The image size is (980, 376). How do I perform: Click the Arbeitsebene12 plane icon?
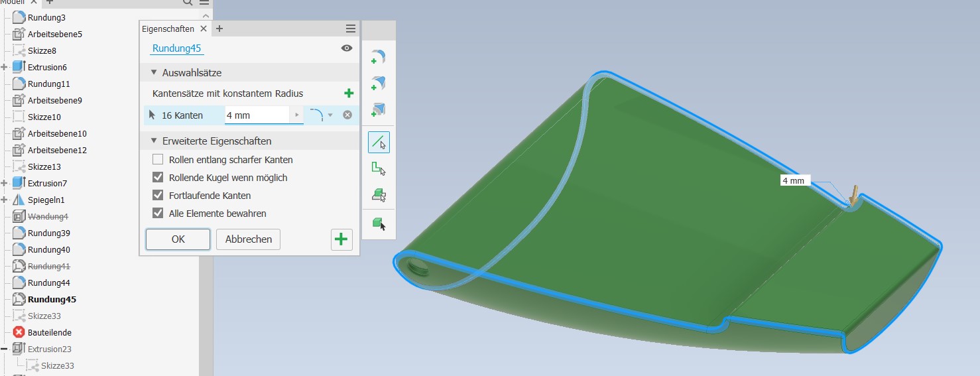click(x=19, y=150)
